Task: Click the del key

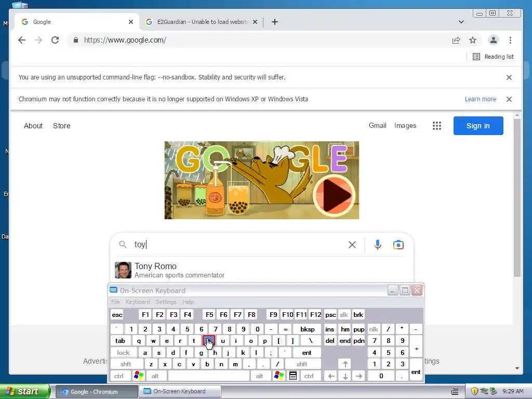Action: [x=330, y=341]
